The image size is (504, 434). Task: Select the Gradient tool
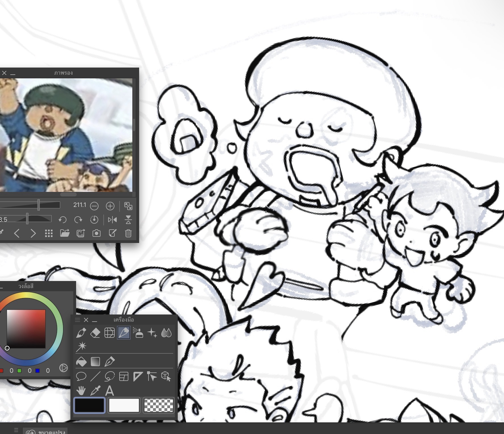(95, 362)
